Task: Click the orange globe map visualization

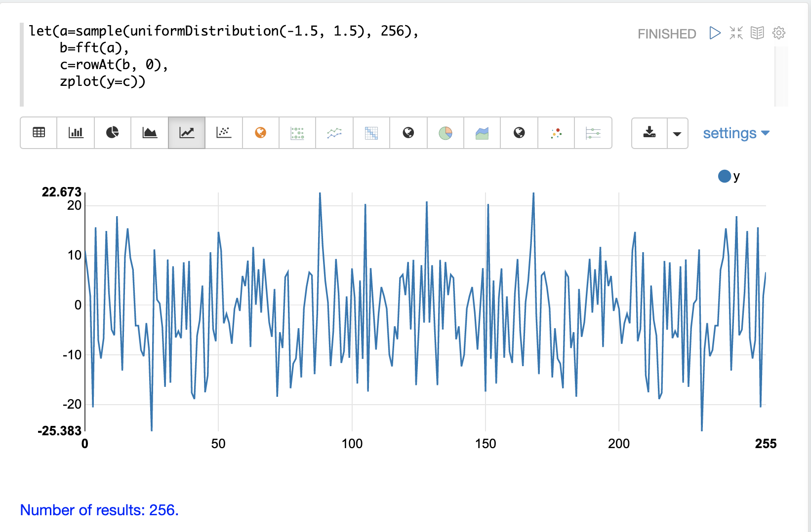Action: [x=261, y=133]
